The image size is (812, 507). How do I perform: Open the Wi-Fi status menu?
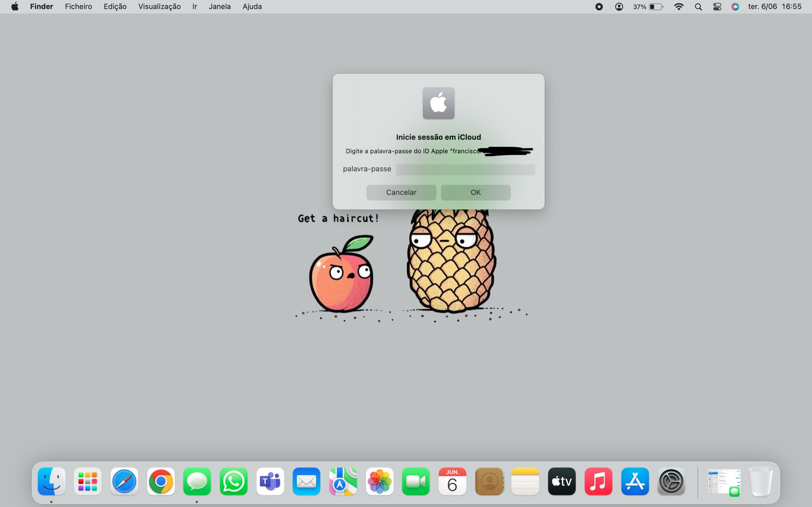(x=679, y=7)
